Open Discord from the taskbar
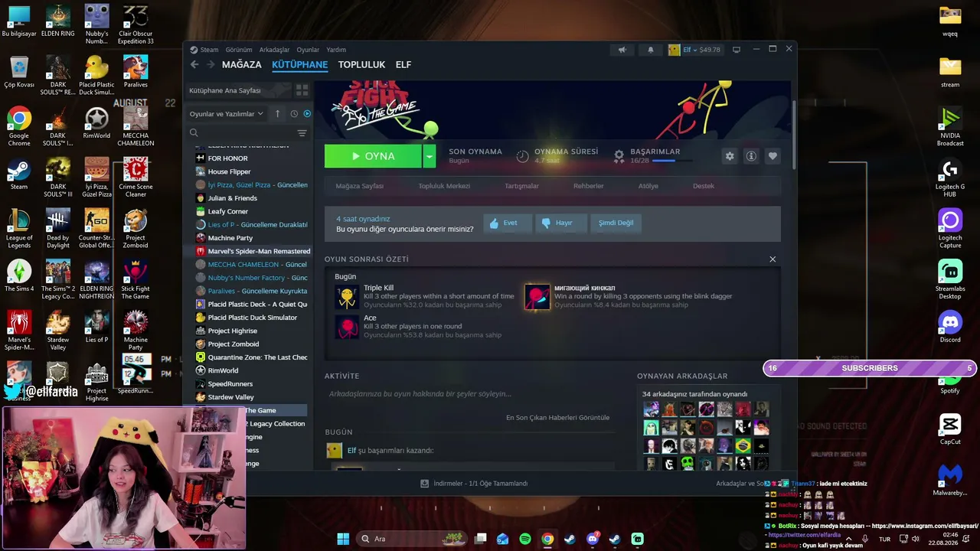Viewport: 980px width, 551px height. click(x=592, y=539)
